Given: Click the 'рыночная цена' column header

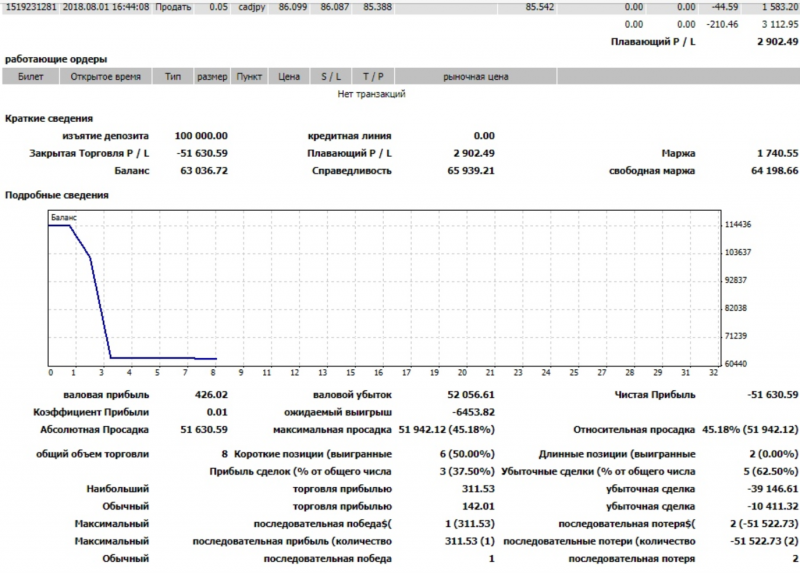Looking at the screenshot, I should point(476,77).
